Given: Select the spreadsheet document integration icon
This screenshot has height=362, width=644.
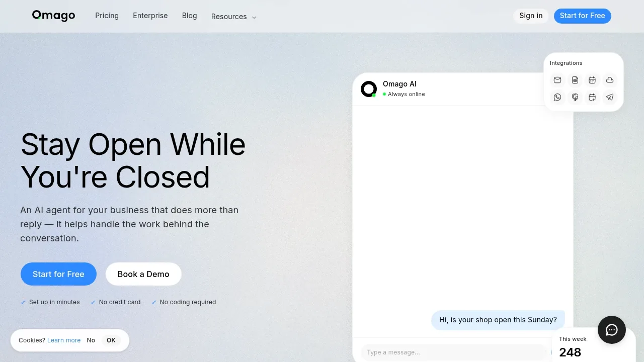Looking at the screenshot, I should 575,80.
